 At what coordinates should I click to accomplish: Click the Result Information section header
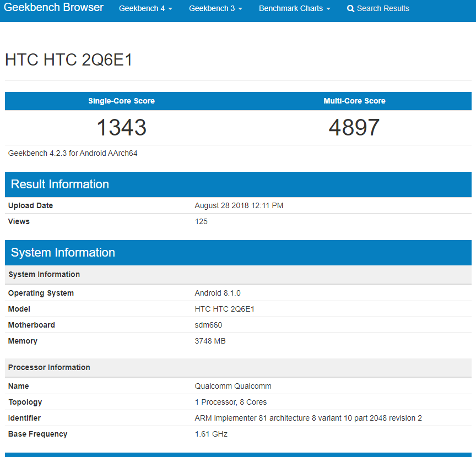[x=238, y=184]
